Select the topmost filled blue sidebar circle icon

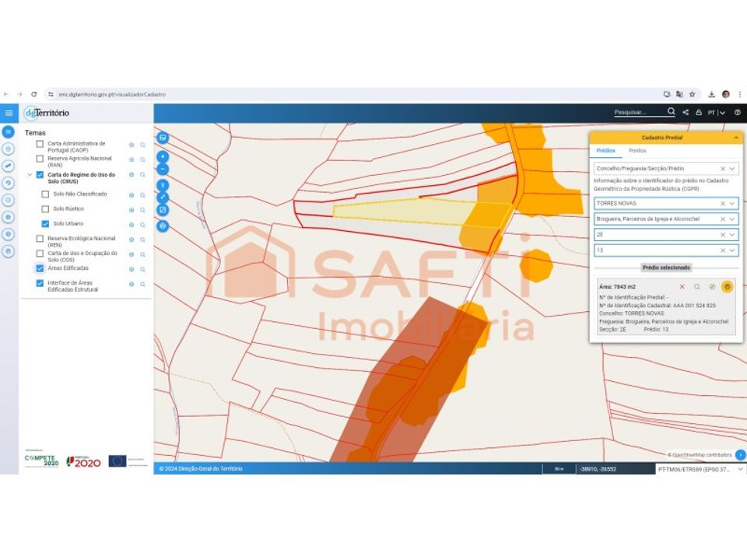click(x=8, y=132)
